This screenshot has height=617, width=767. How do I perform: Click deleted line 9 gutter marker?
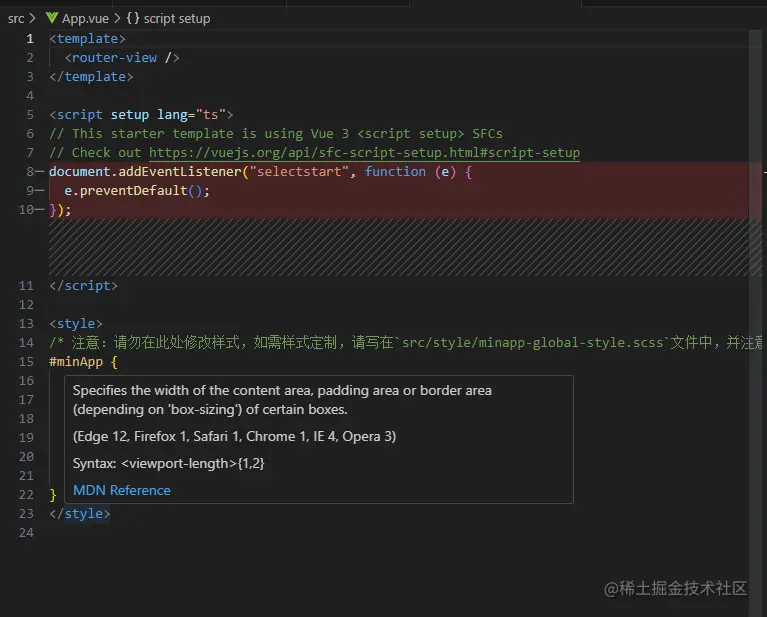40,191
